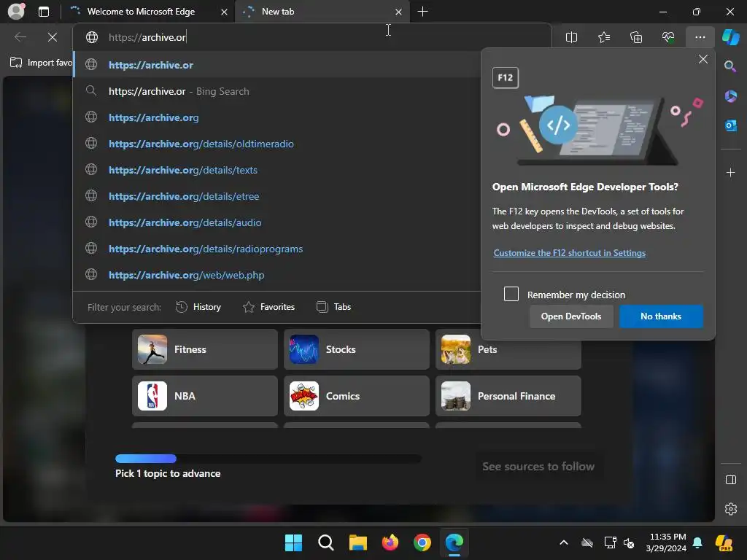
Task: Open the clock showing 11:35 PM
Action: click(666, 542)
